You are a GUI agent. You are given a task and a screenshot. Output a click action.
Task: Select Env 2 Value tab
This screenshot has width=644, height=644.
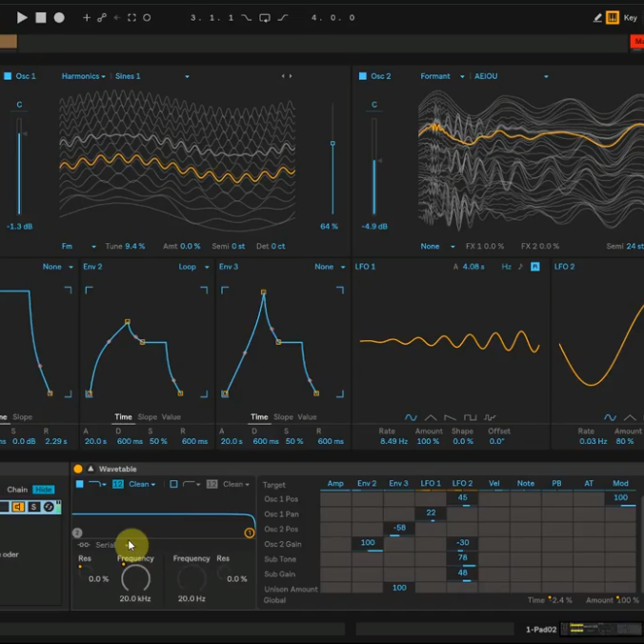click(171, 417)
